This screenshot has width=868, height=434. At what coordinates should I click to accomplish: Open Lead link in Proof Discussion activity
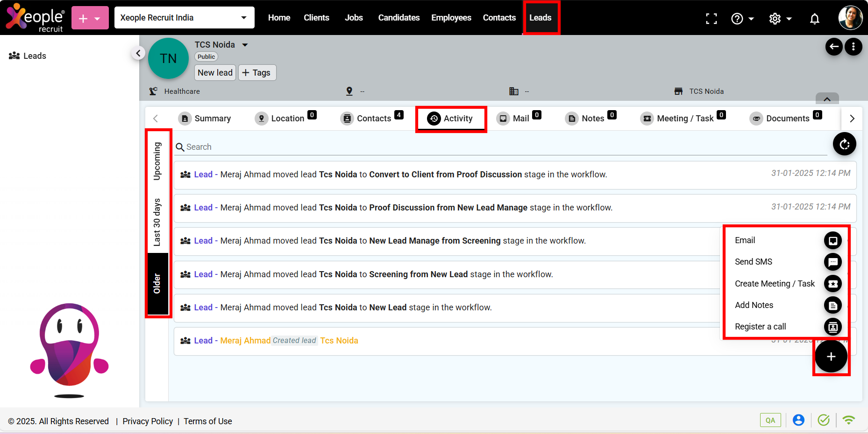203,208
